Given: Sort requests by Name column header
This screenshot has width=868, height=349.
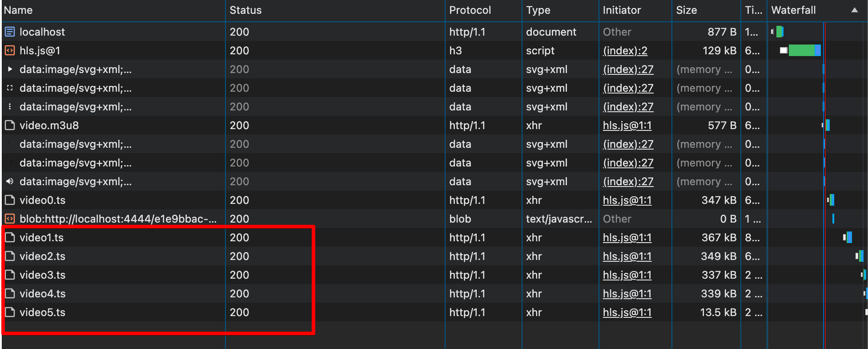Looking at the screenshot, I should tap(19, 10).
